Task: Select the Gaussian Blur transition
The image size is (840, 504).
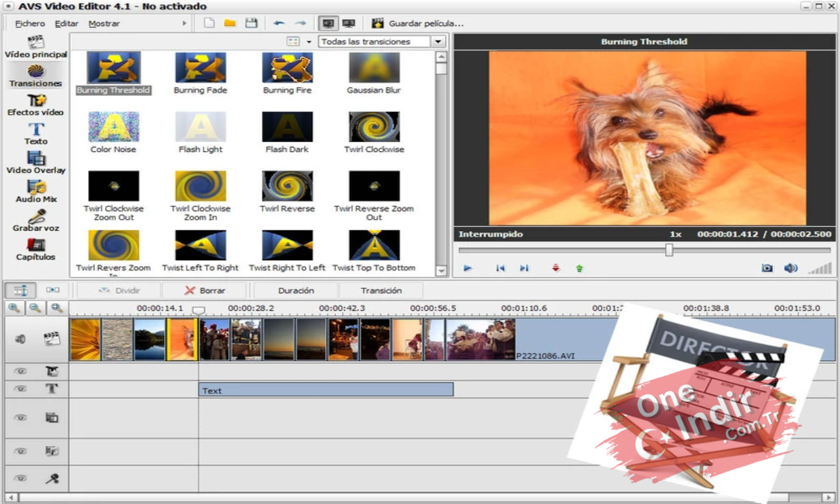Action: tap(374, 73)
